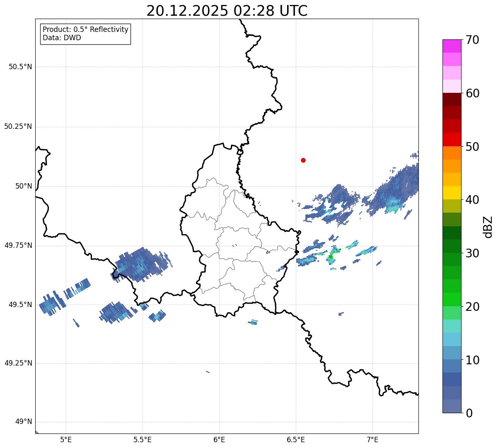498x448 pixels.
Task: Click the colorbar tick label 10
Action: [x=472, y=360]
